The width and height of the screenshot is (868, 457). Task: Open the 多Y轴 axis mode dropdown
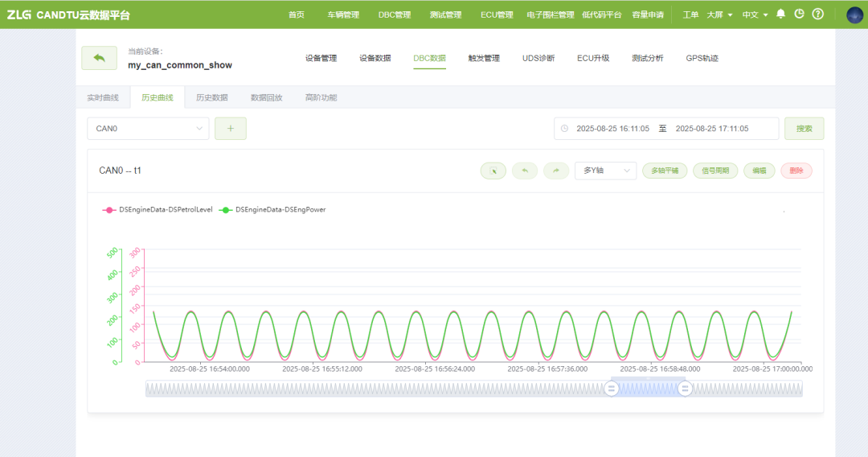(x=605, y=171)
